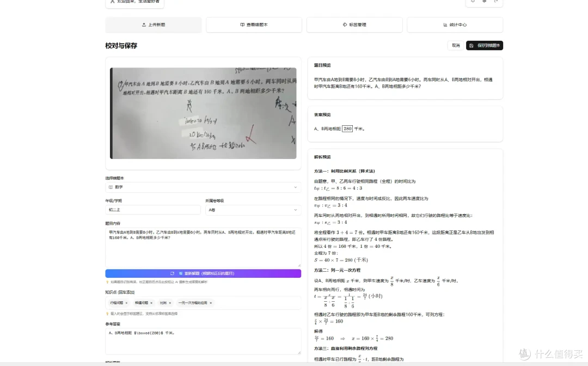This screenshot has width=588, height=366.
Task: Open the 上传新题 upload tab
Action: coord(154,25)
